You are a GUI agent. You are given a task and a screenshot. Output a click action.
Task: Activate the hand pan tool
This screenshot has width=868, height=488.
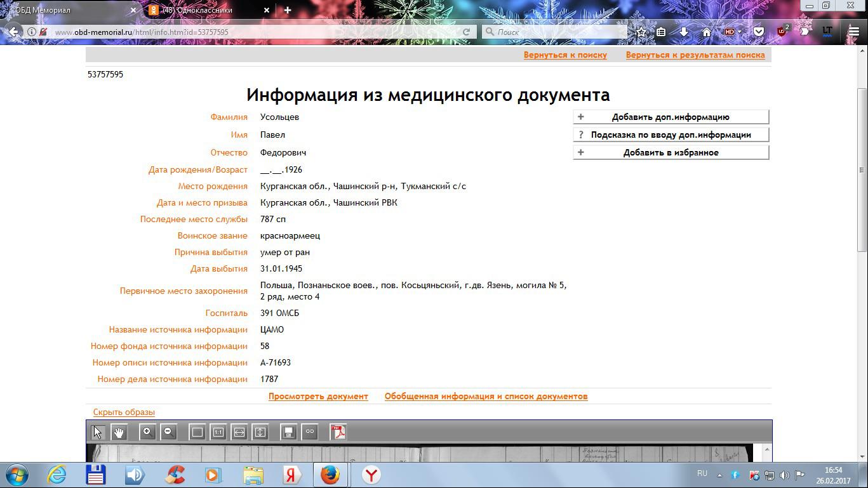[119, 432]
